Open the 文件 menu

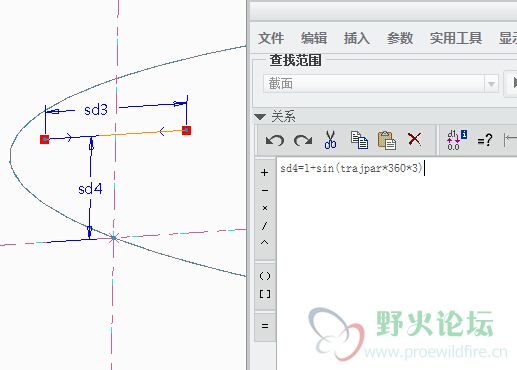(x=271, y=38)
